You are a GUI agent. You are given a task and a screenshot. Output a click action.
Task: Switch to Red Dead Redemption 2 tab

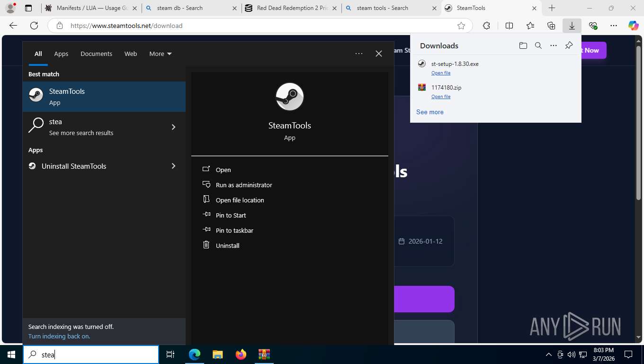click(292, 8)
